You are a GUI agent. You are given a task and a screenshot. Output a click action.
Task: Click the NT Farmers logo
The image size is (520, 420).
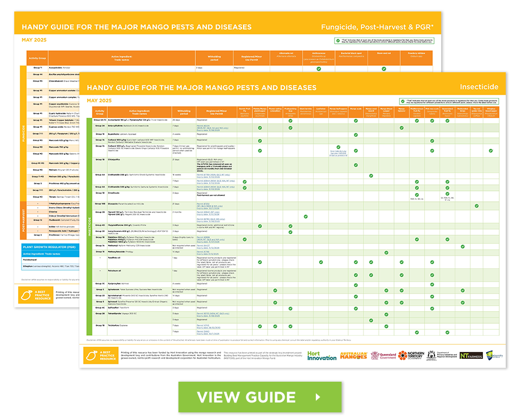(x=471, y=355)
